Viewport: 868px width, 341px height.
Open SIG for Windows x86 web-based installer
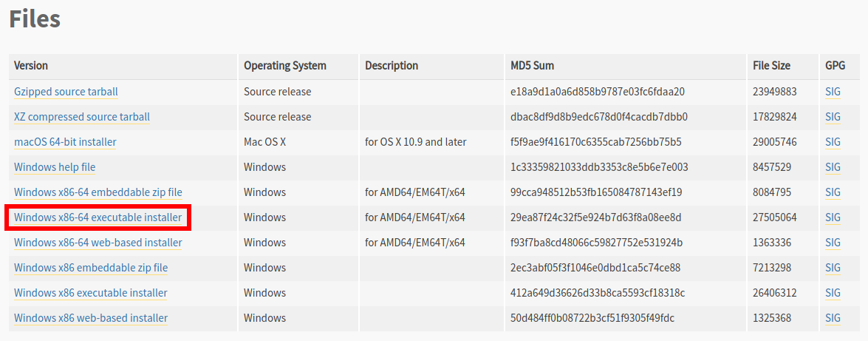[833, 318]
